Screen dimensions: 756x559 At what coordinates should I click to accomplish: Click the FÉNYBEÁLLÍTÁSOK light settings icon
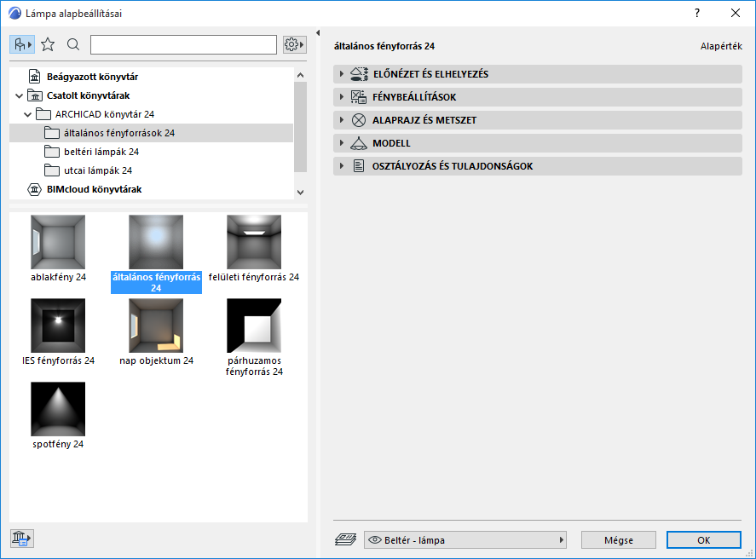(358, 97)
